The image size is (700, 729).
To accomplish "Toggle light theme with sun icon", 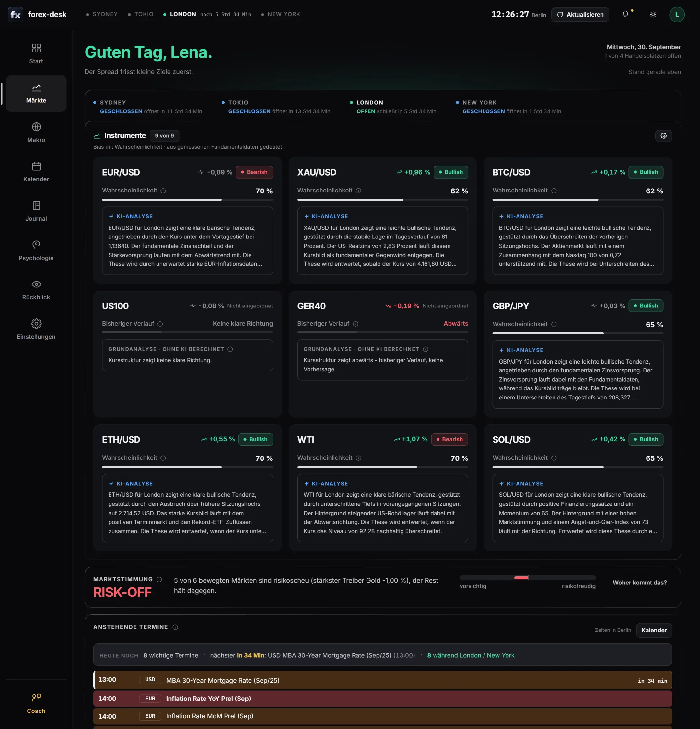I will click(653, 15).
